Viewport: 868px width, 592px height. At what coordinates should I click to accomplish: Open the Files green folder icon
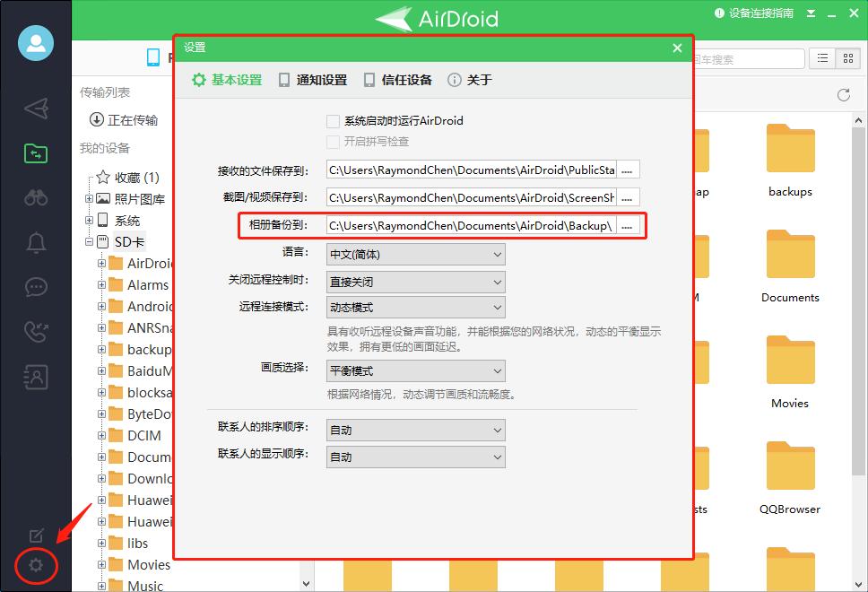(x=35, y=152)
